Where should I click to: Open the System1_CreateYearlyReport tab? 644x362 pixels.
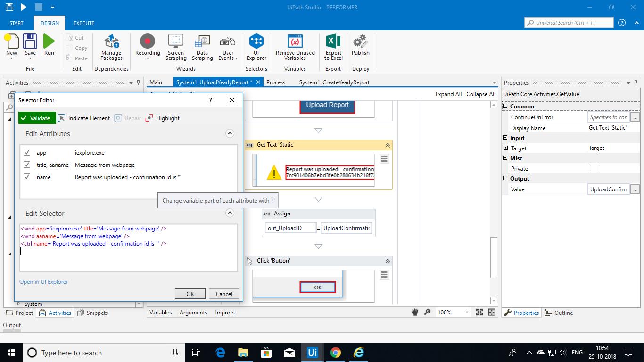coord(334,82)
